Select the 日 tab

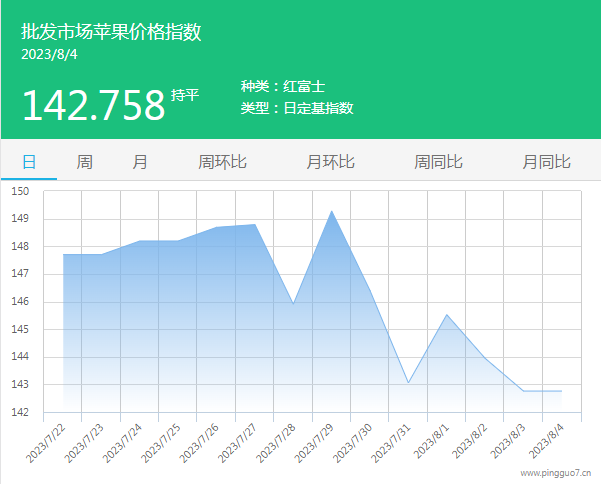pos(29,162)
